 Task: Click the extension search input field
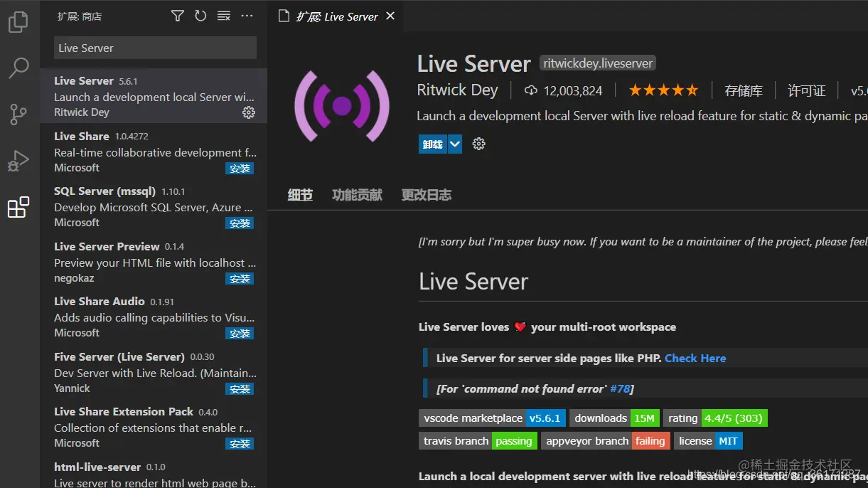155,48
